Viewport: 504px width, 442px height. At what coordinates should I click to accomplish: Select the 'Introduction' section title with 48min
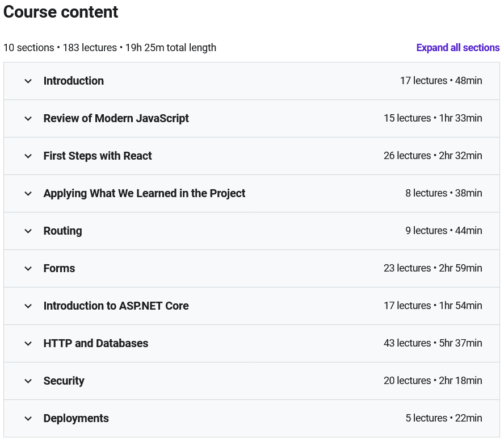(x=74, y=81)
